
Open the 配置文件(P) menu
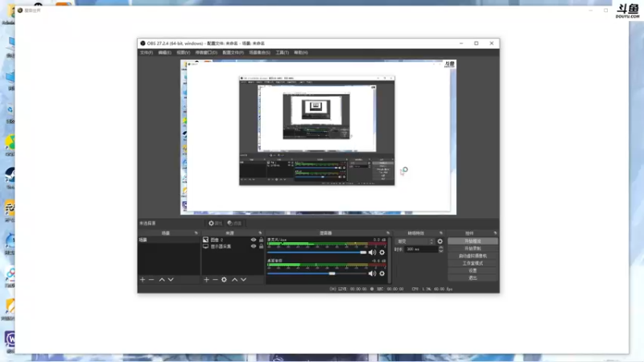click(233, 52)
